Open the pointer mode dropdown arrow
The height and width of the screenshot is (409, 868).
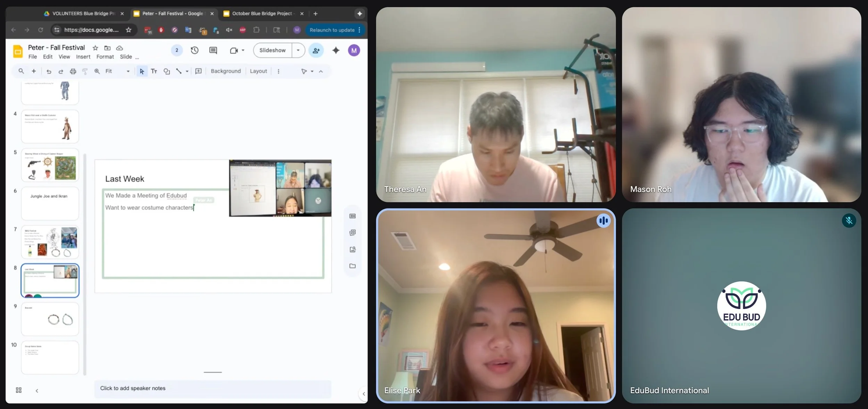(x=312, y=71)
